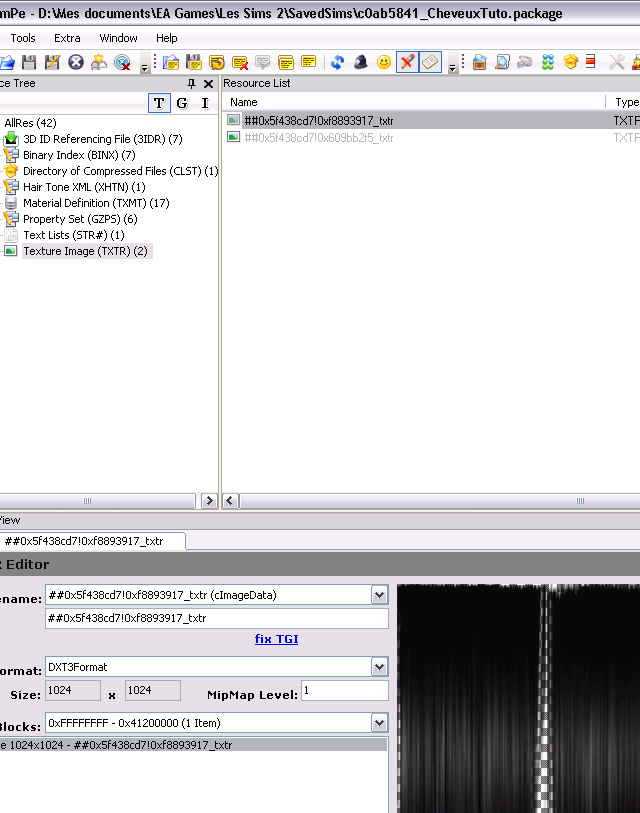Click the greyed speech-bubble note icon
The width and height of the screenshot is (640, 813).
263,62
